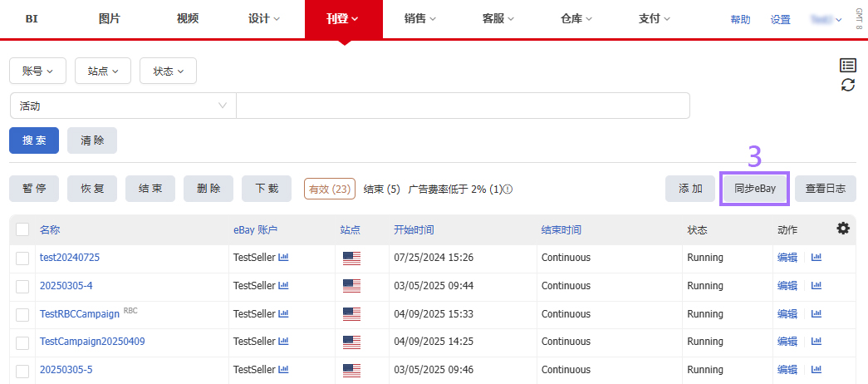Viewport: 868px width, 384px height.
Task: Select the TestCampaign20250409 row checkbox
Action: [22, 343]
